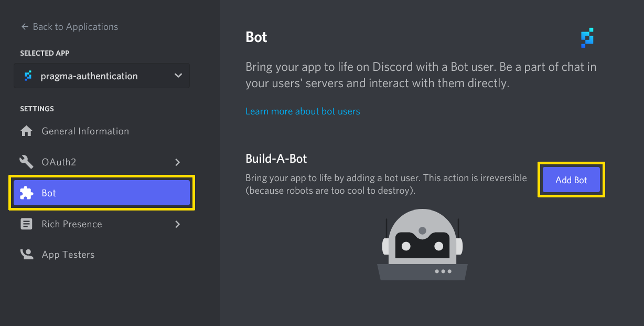Expand the Rich Presence submenu arrow
Viewport: 644px width, 326px height.
coord(177,224)
